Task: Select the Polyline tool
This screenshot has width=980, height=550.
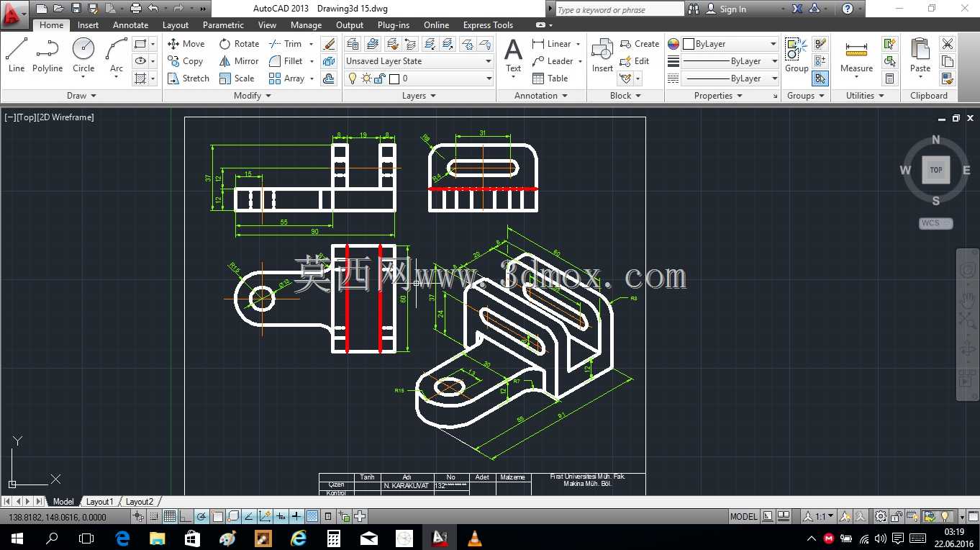Action: tap(47, 55)
